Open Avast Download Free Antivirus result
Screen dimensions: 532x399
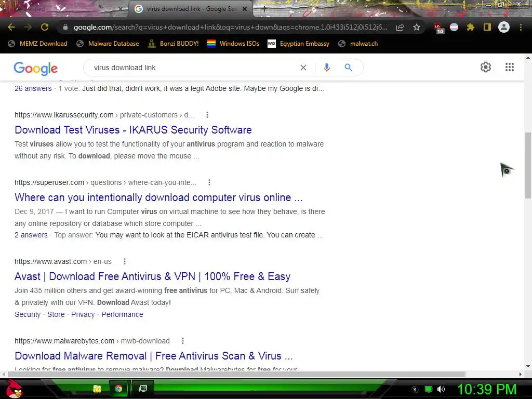(x=152, y=276)
